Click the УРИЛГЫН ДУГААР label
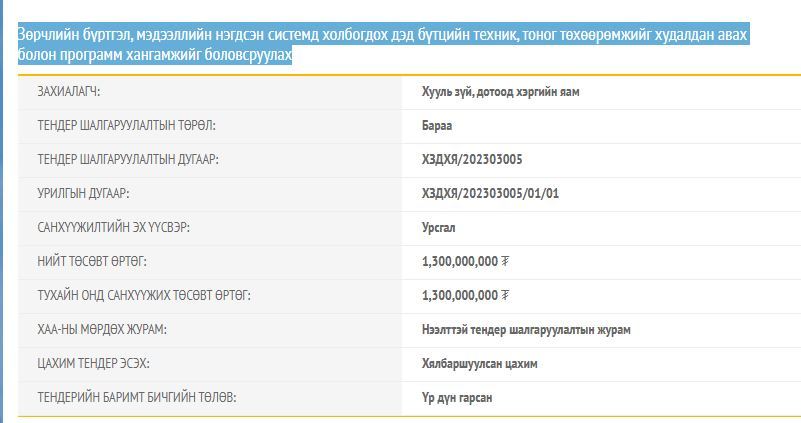The width and height of the screenshot is (801, 423). [83, 194]
